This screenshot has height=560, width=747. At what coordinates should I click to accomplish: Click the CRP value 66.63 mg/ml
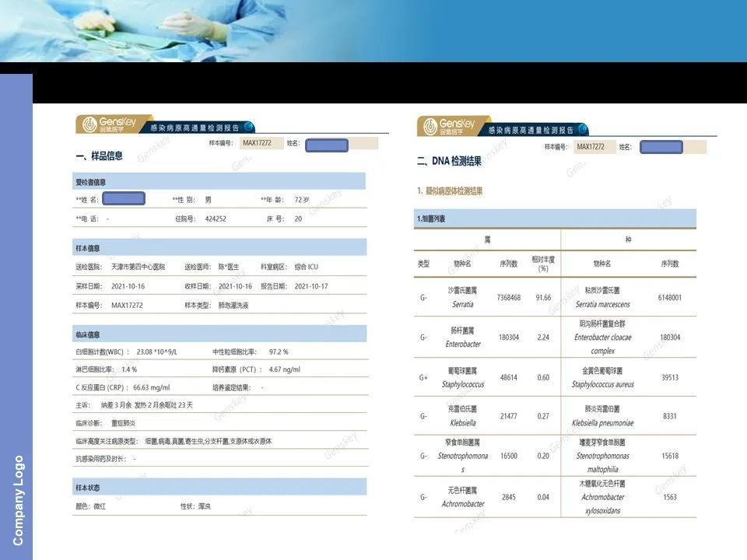152,387
